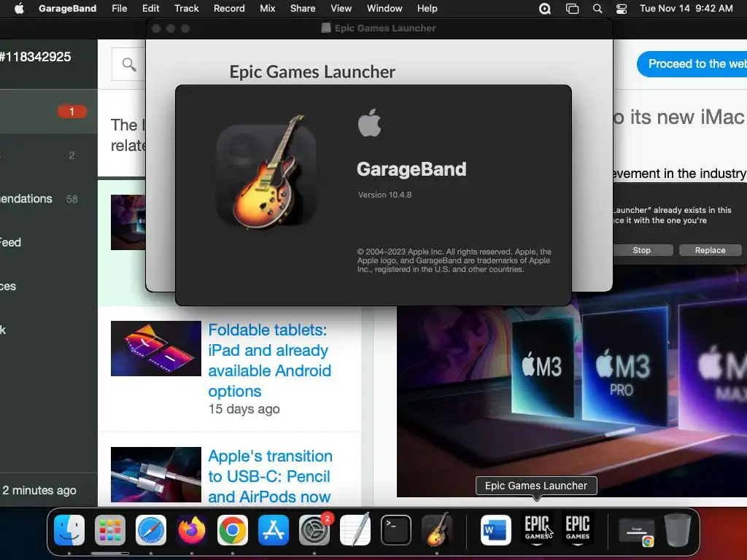The width and height of the screenshot is (747, 560).
Task: Click the #118342925 sidebar header
Action: click(x=35, y=57)
